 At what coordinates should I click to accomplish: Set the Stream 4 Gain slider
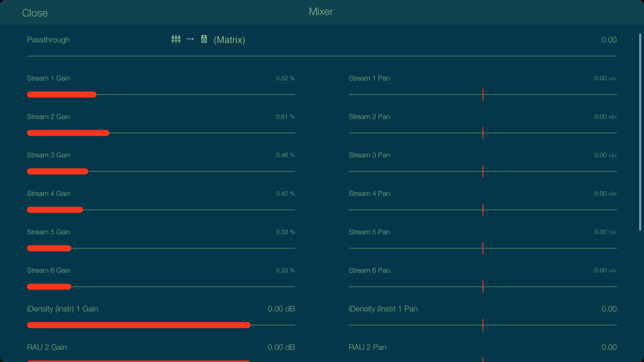coord(161,209)
